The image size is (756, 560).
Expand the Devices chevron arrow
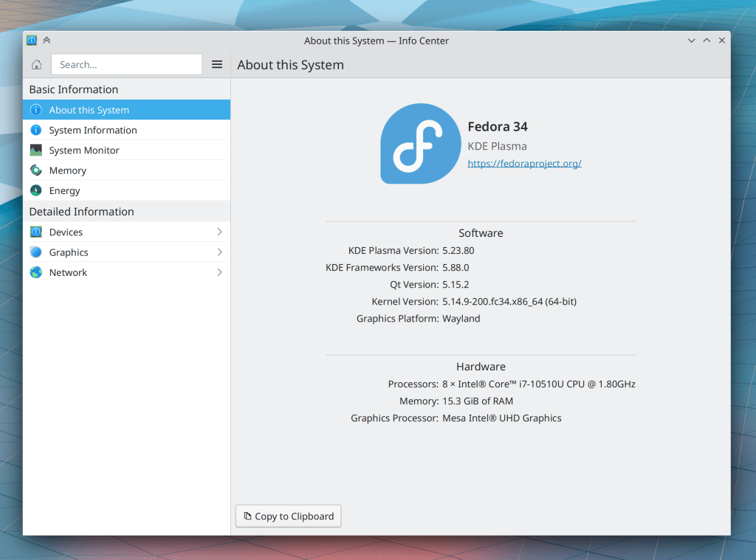(x=219, y=232)
